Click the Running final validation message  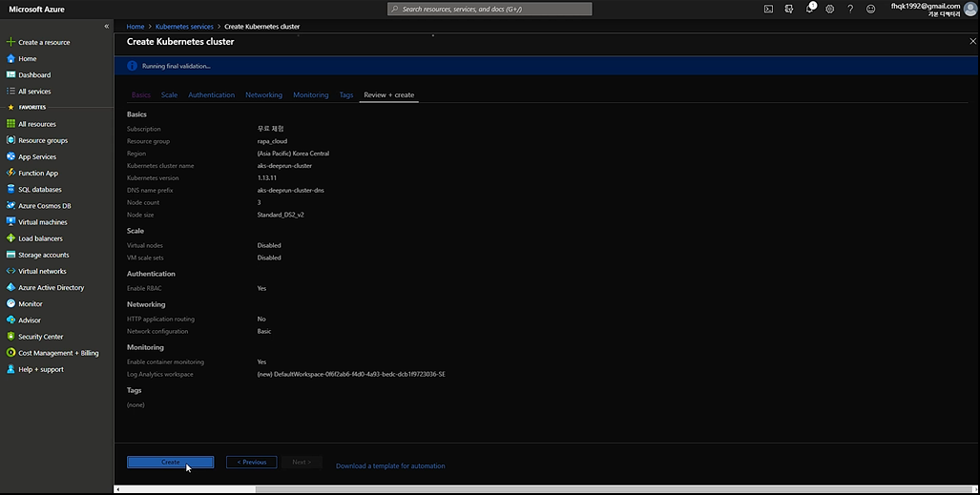point(177,66)
